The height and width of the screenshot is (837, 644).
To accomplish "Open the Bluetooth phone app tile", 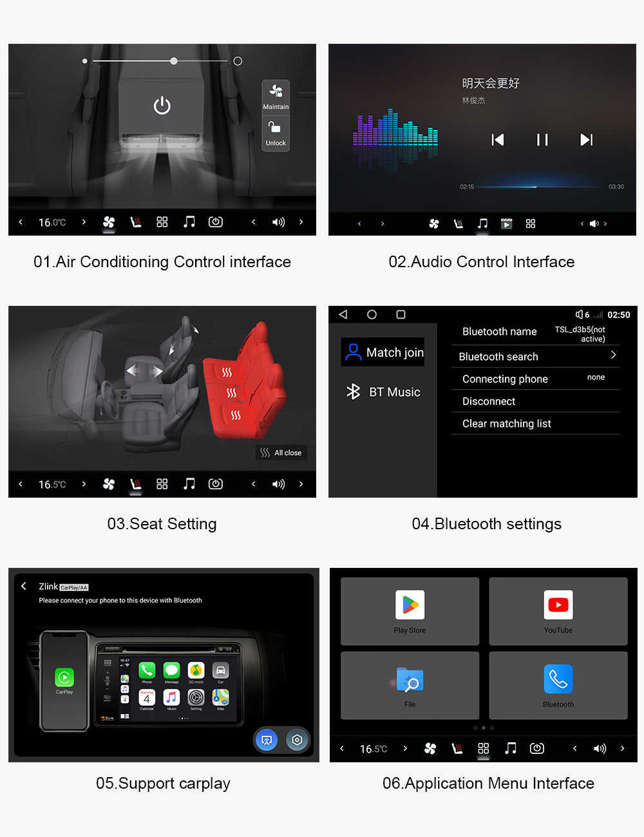I will coord(558,684).
